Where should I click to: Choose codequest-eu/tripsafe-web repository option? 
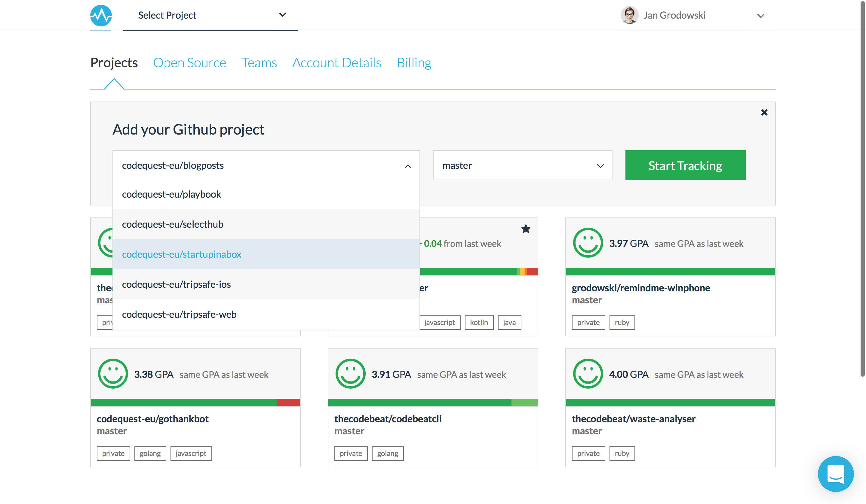266,314
